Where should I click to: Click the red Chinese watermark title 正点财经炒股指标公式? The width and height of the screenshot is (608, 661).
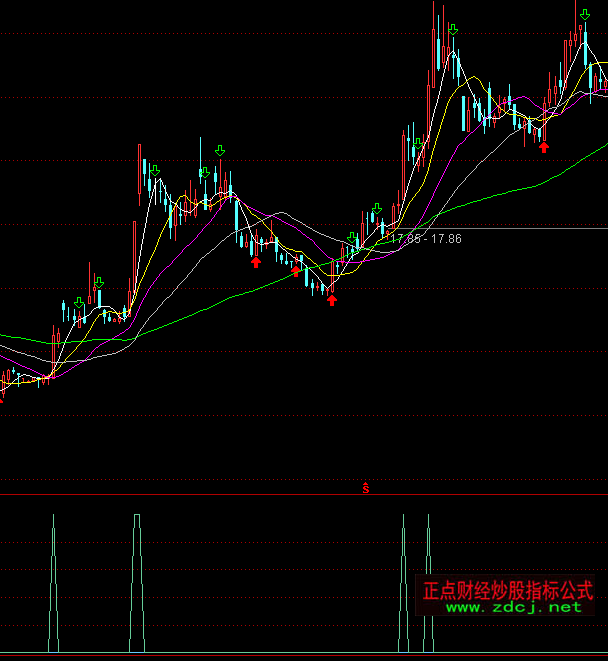click(507, 590)
